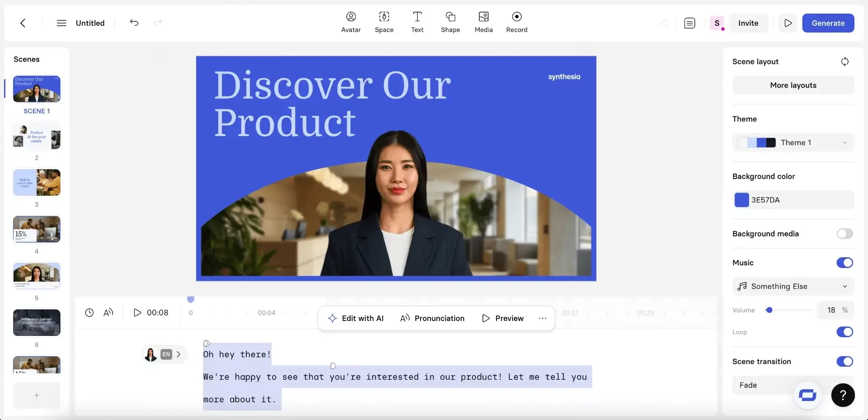Viewport: 868px width, 420px height.
Task: Open the help question mark button
Action: click(x=843, y=396)
